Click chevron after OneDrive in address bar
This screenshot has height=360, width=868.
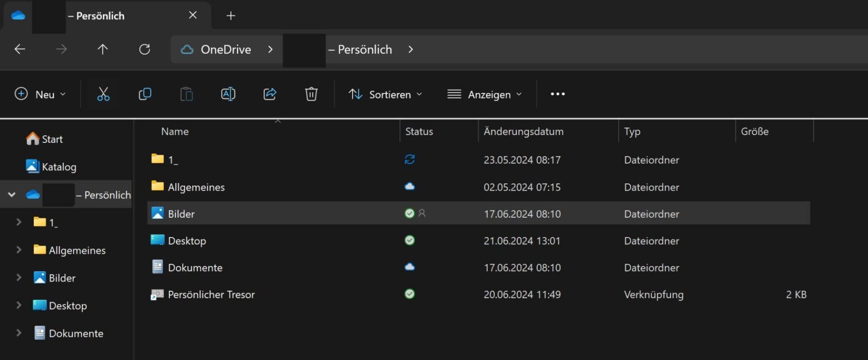(270, 49)
